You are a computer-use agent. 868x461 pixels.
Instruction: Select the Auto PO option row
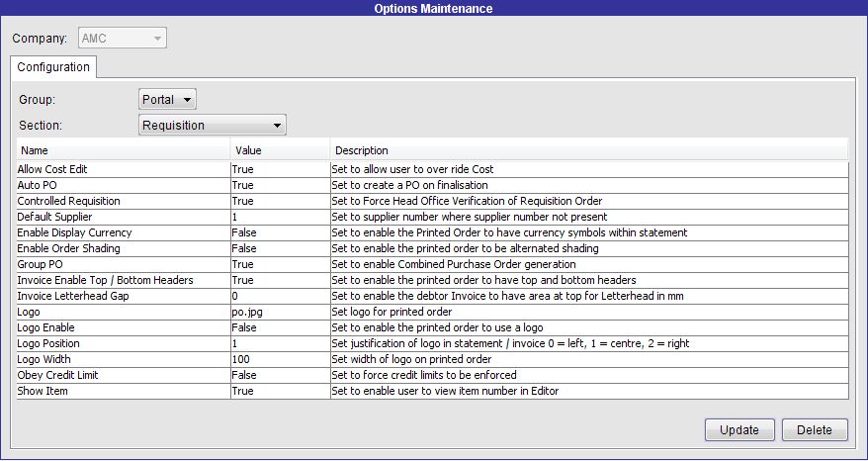coord(432,185)
